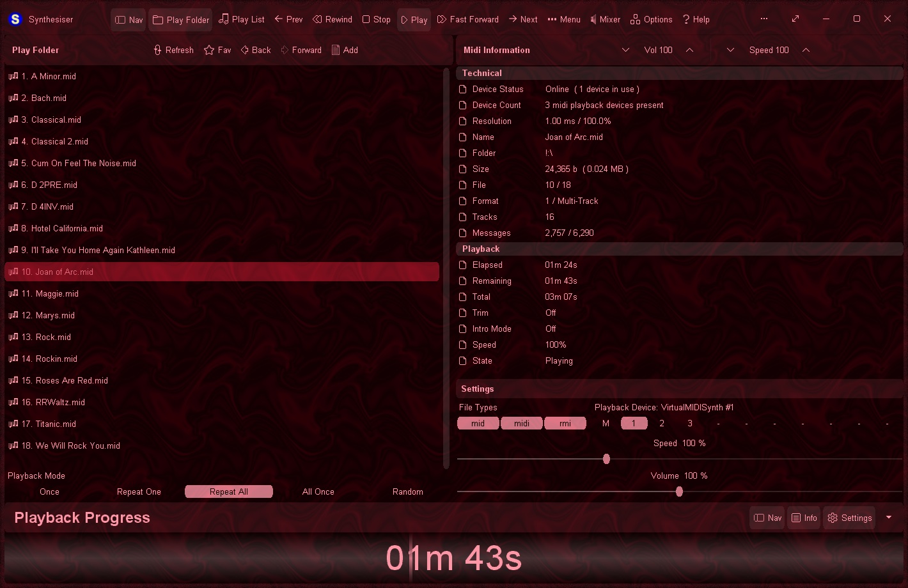908x588 pixels.
Task: Fast Forward the current song
Action: 467,19
